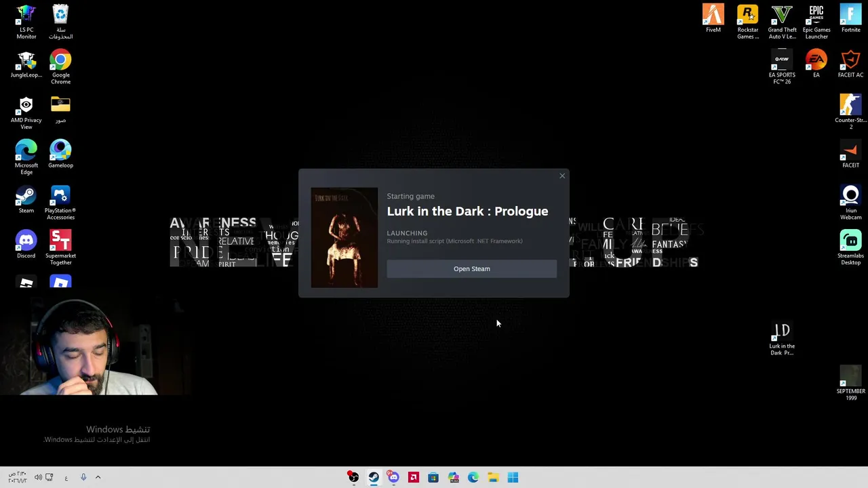Open the FACEIT desktop shortcut

point(850,154)
